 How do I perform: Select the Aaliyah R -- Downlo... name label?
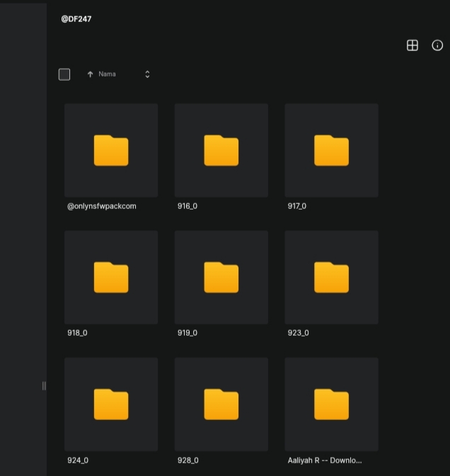click(x=325, y=460)
